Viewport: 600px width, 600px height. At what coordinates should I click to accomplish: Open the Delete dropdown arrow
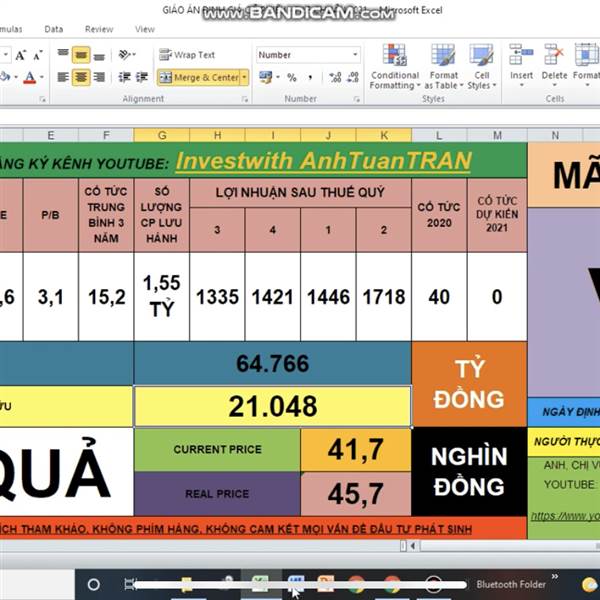pos(554,85)
